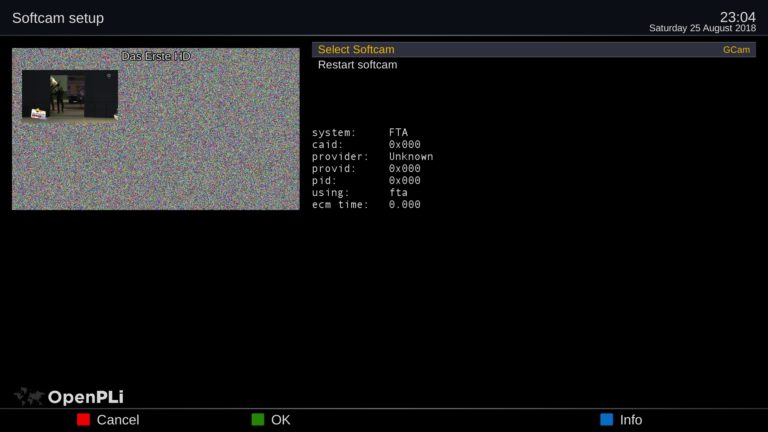The width and height of the screenshot is (768, 432).
Task: Click the using fta value
Action: click(398, 192)
